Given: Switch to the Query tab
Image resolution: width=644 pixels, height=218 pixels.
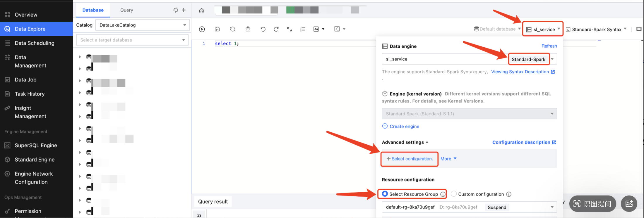Looking at the screenshot, I should pyautogui.click(x=126, y=10).
